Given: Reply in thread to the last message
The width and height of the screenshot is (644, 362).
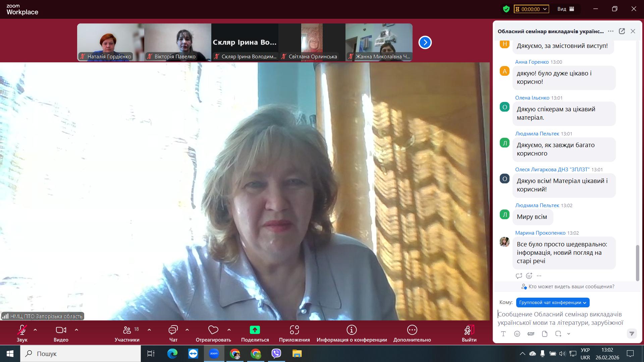Looking at the screenshot, I should point(519,276).
